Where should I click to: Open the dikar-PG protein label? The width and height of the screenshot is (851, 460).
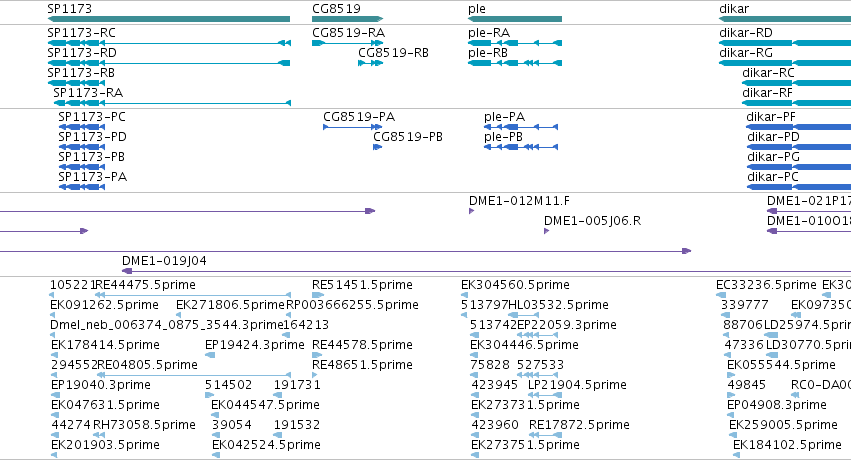pos(773,157)
